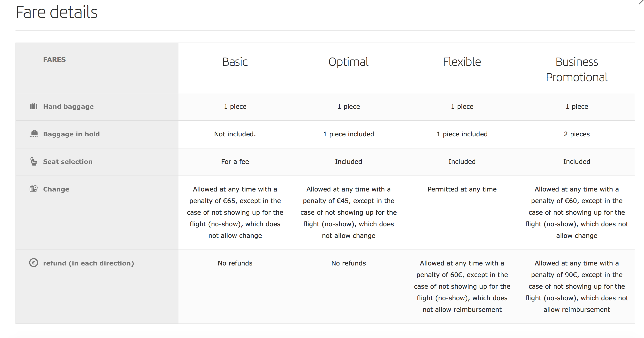
Task: Click the Seat selection row label
Action: click(68, 162)
